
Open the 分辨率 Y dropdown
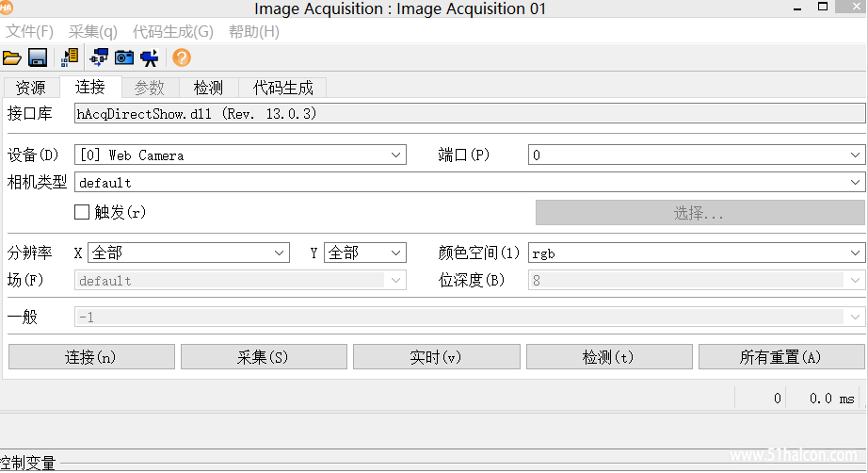pyautogui.click(x=364, y=253)
